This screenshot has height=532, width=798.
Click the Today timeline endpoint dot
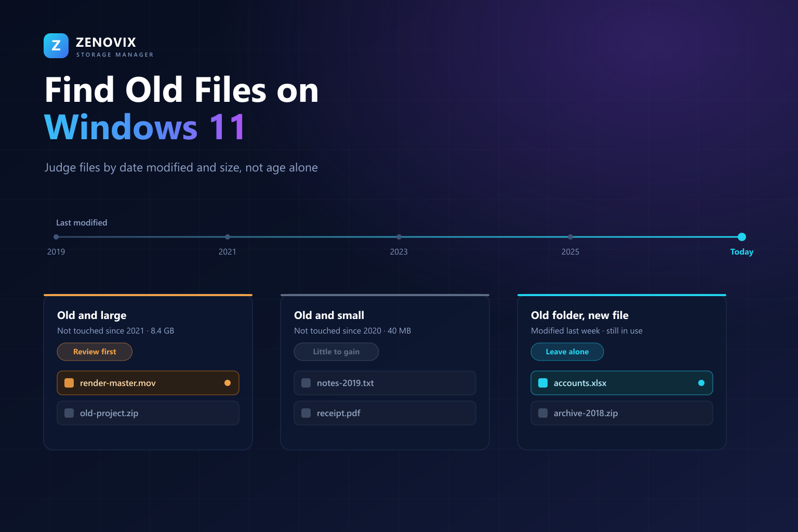[742, 237]
